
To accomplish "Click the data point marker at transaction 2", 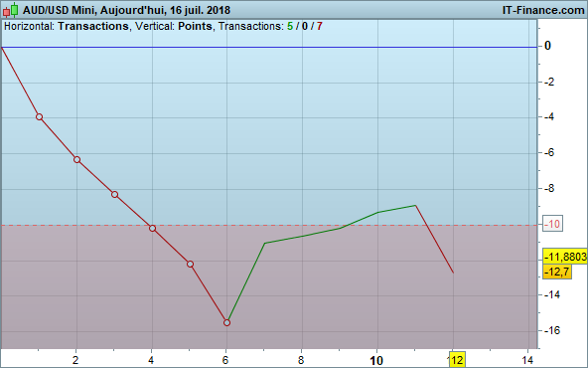I will [x=76, y=159].
